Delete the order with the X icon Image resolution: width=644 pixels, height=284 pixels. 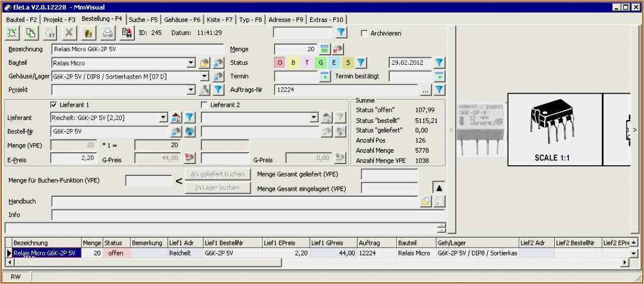[69, 33]
